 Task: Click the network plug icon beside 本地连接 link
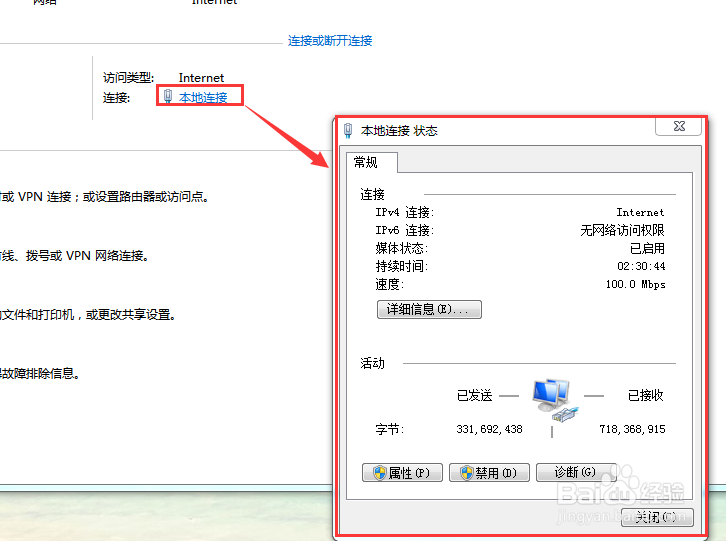coord(168,96)
